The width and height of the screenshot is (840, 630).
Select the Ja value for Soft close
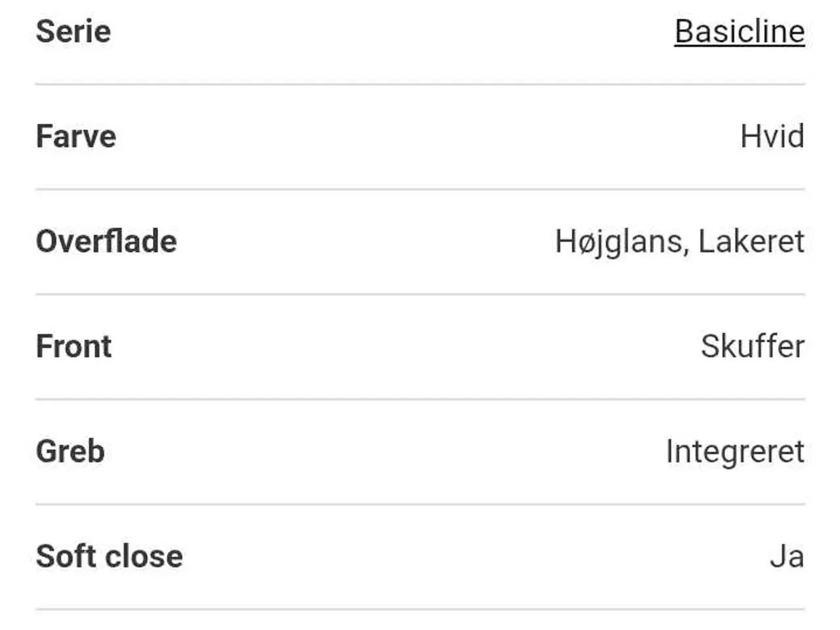pos(786,556)
